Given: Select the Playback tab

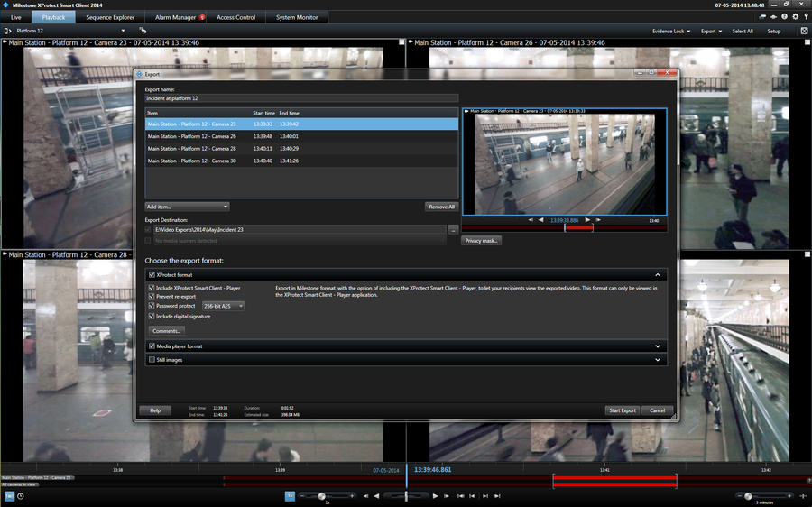Looking at the screenshot, I should tap(53, 17).
